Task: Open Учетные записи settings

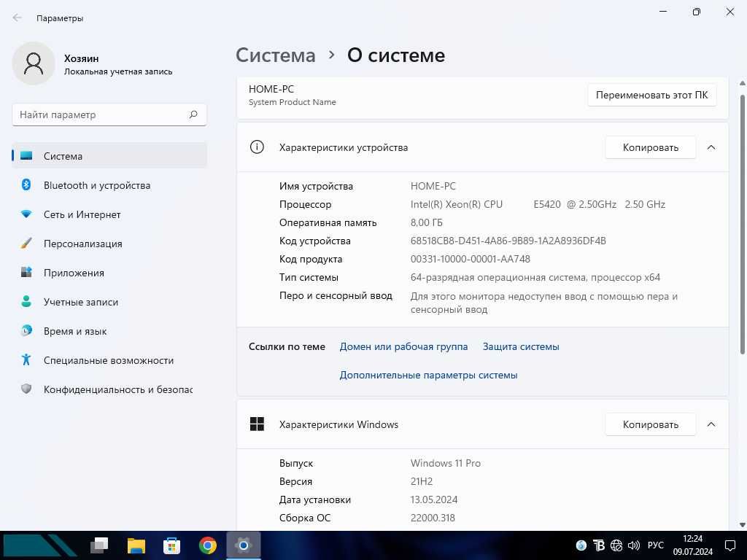Action: tap(109, 302)
